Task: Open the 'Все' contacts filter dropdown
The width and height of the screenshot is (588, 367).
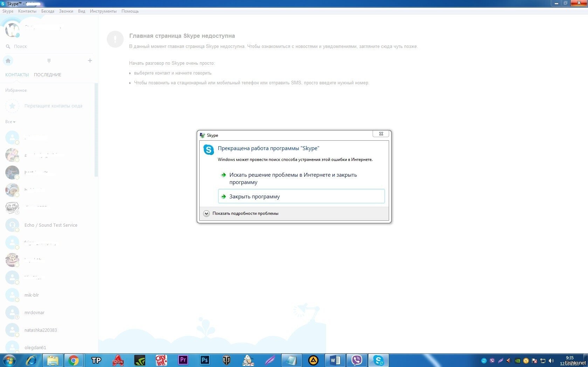Action: tap(10, 122)
